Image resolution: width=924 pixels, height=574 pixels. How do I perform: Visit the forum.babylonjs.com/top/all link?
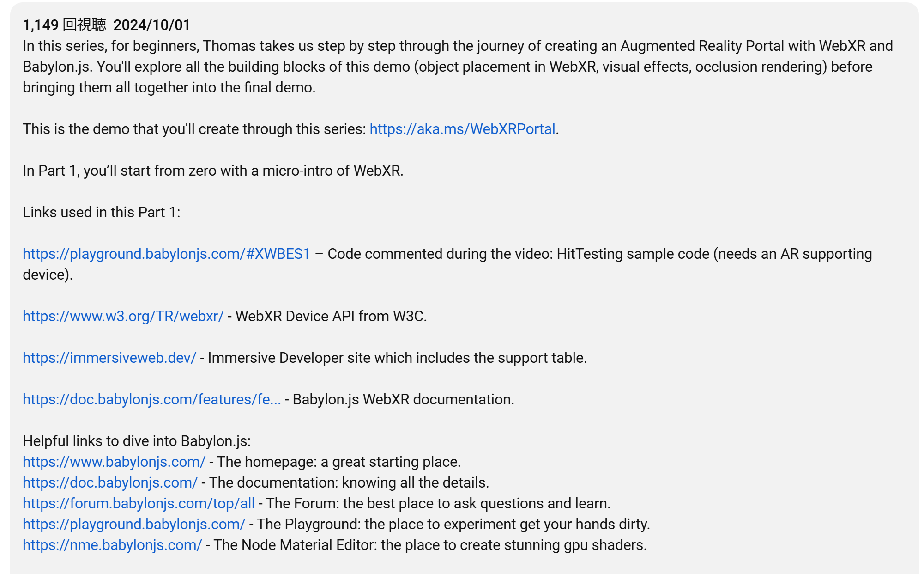pos(139,503)
